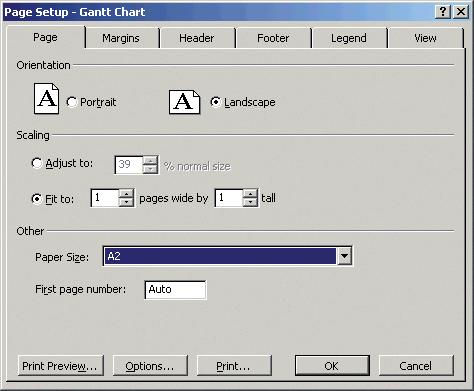Open the Header tab
This screenshot has height=391, width=474.
pos(197,38)
